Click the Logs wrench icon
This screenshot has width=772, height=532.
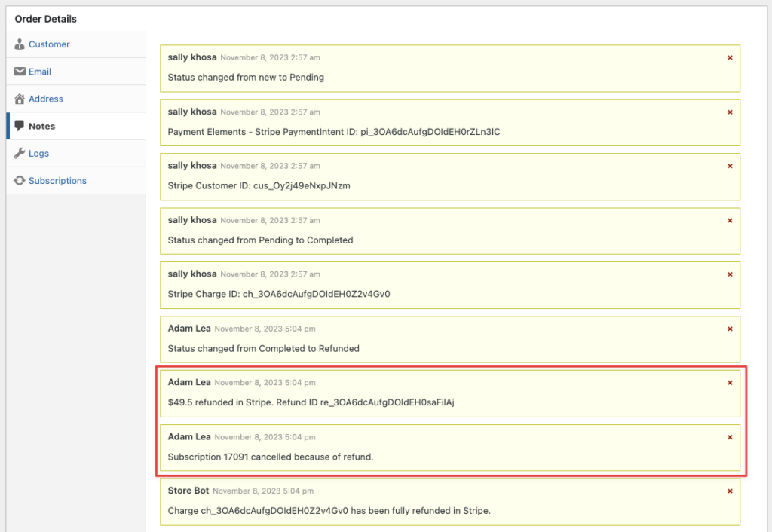(x=20, y=153)
